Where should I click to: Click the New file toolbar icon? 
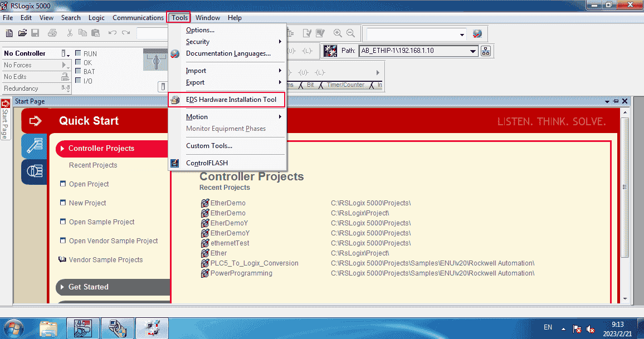pyautogui.click(x=9, y=33)
